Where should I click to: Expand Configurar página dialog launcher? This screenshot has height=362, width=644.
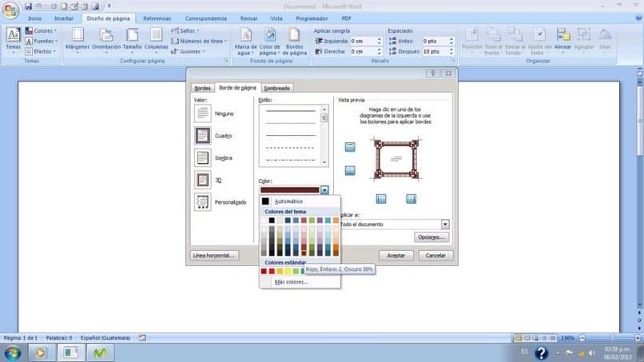tap(226, 61)
